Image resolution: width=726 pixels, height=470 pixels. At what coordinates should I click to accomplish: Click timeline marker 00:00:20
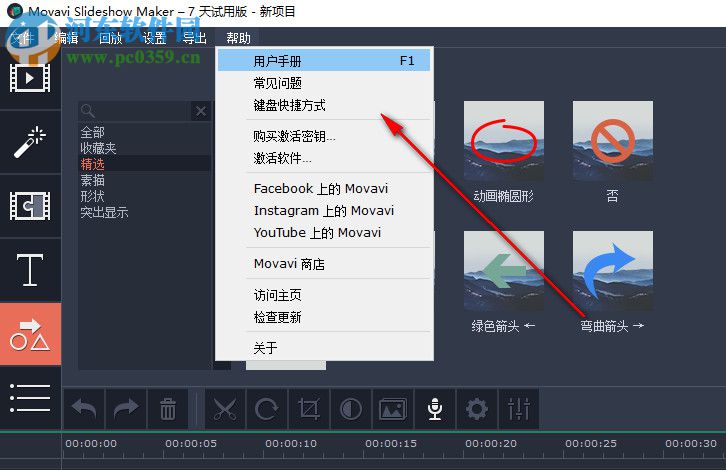pos(491,444)
